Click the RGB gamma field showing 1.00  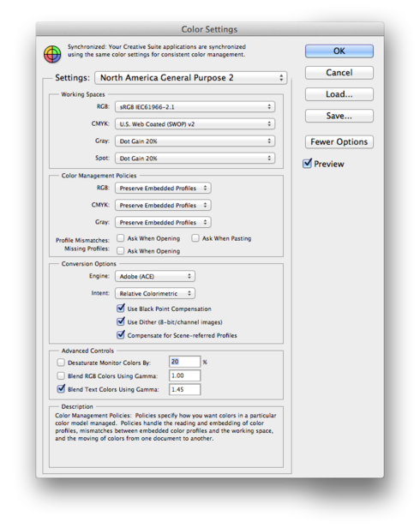tap(184, 375)
